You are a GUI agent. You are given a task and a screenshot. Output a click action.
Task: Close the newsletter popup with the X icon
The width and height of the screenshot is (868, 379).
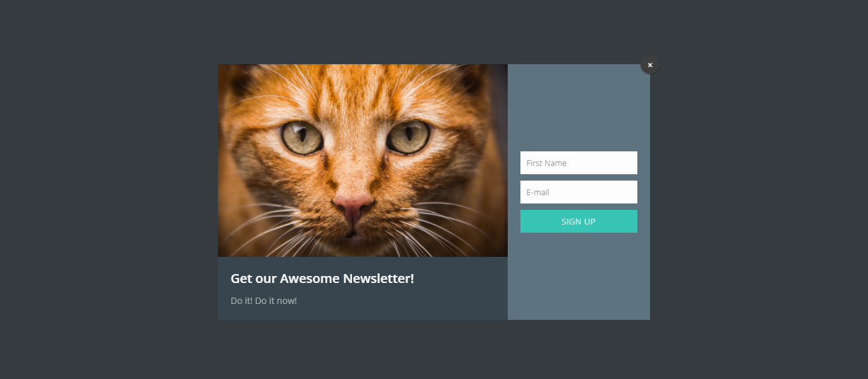tap(649, 65)
